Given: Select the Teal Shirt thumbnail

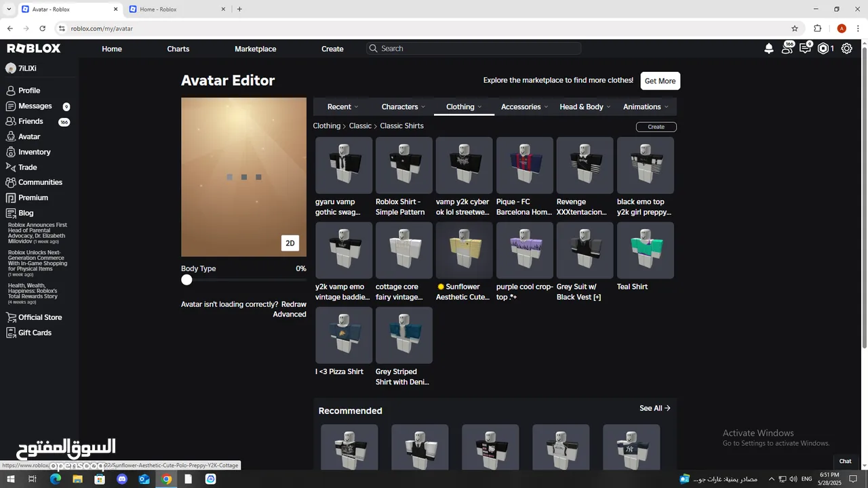Looking at the screenshot, I should pos(646,250).
